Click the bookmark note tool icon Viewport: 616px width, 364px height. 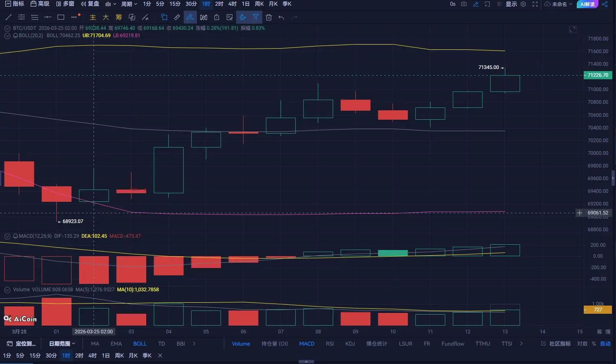pos(164,17)
